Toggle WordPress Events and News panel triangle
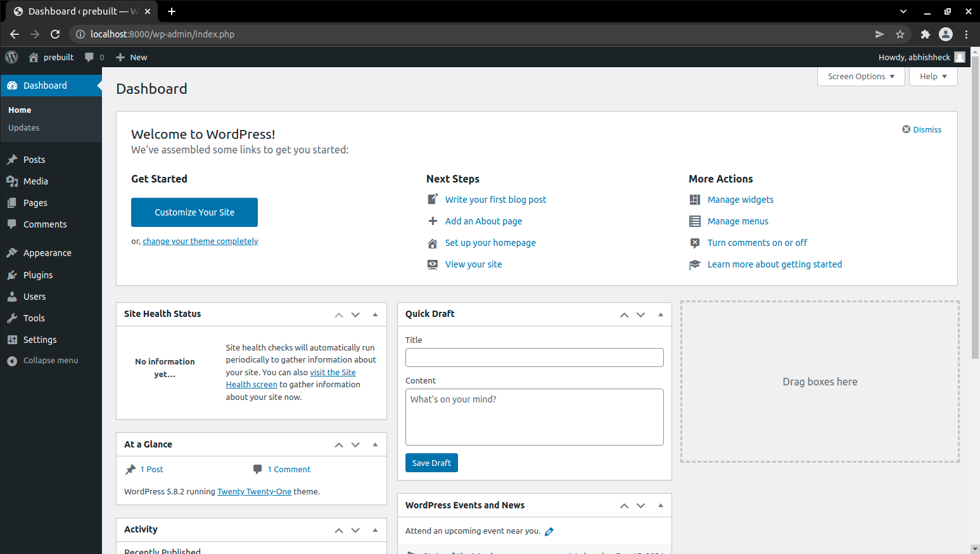The width and height of the screenshot is (980, 554). (x=661, y=505)
